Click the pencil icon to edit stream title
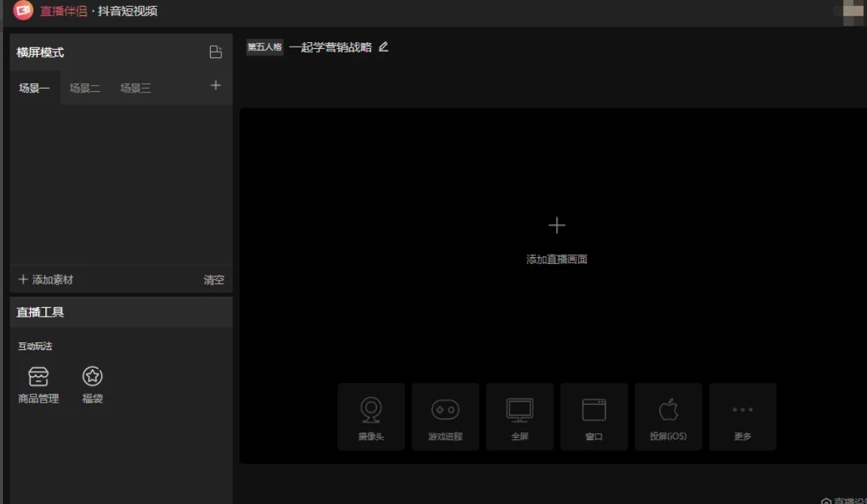The image size is (867, 504). point(383,47)
